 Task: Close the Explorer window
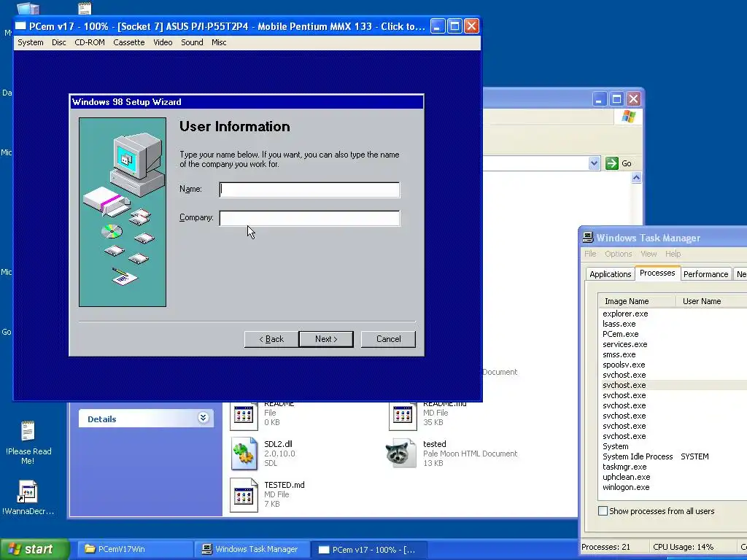point(633,99)
